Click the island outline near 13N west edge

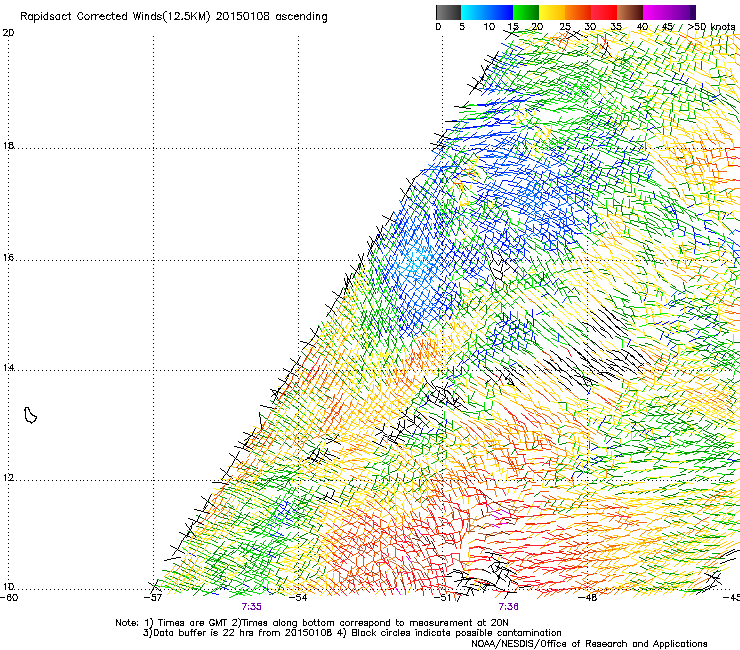30,415
